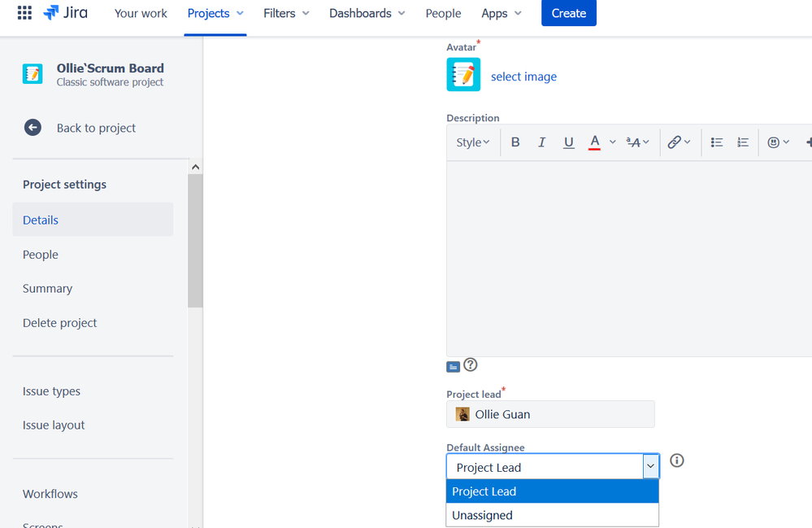Screen dimensions: 812x528
Task: Toggle bold formatting in description editor
Action: click(515, 142)
